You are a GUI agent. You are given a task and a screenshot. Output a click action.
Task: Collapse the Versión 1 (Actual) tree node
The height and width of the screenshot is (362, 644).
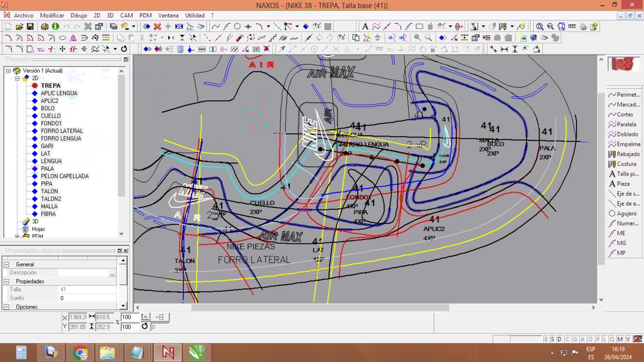pos(8,70)
